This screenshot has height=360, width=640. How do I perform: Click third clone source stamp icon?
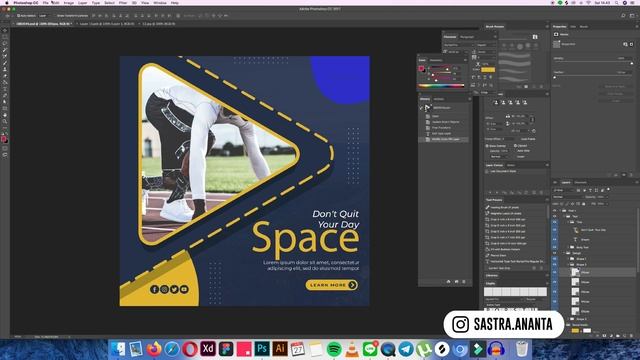tap(511, 102)
